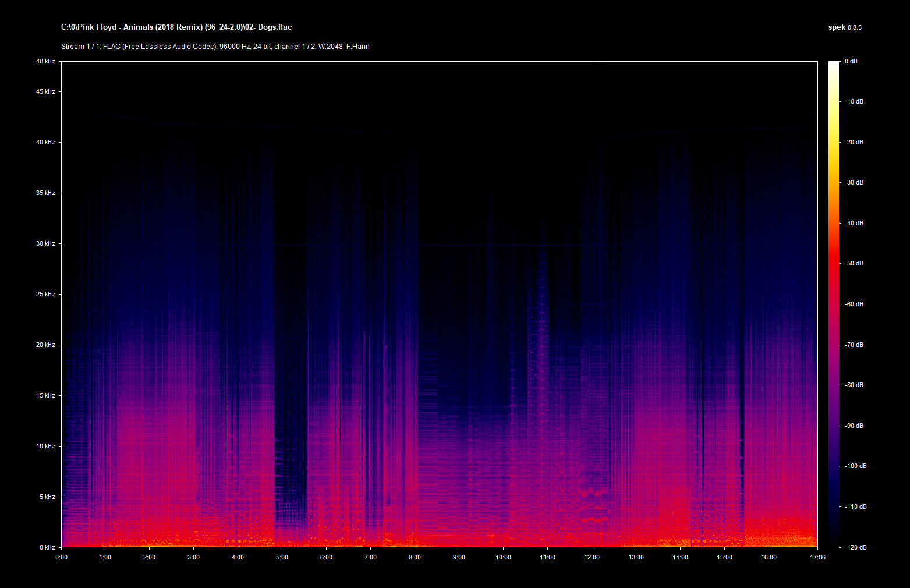
Task: Click the 0 kHz frequency axis label
Action: click(47, 547)
